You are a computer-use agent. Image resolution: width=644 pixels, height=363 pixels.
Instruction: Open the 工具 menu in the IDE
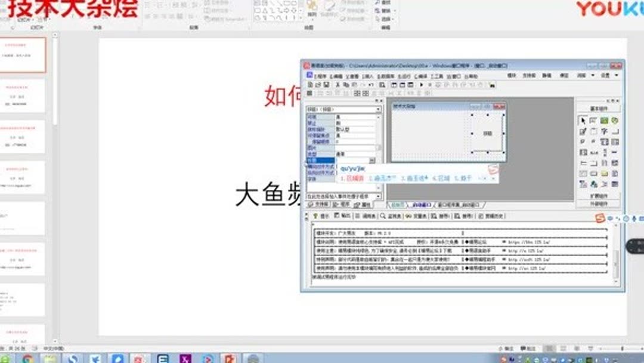pyautogui.click(x=436, y=75)
